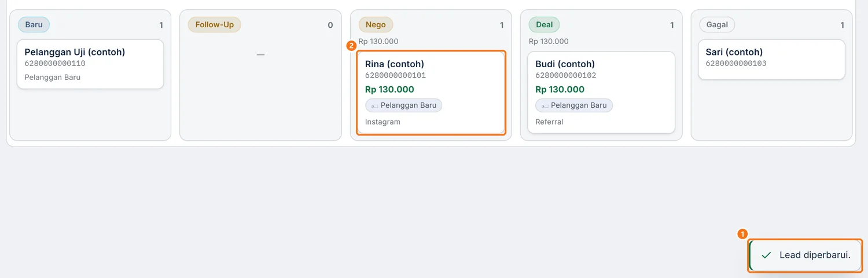Click the tag icon in Rina's Pelanggan Baru chip
The height and width of the screenshot is (278, 868).
(x=374, y=106)
